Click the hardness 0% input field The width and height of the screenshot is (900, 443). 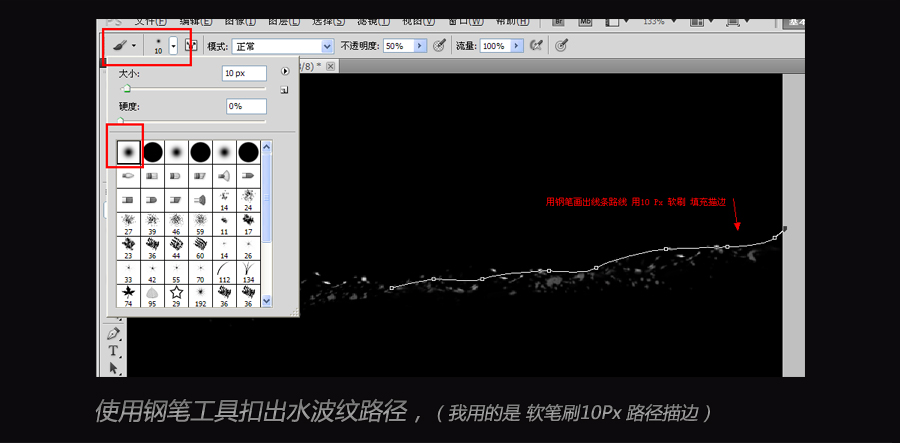pos(246,106)
